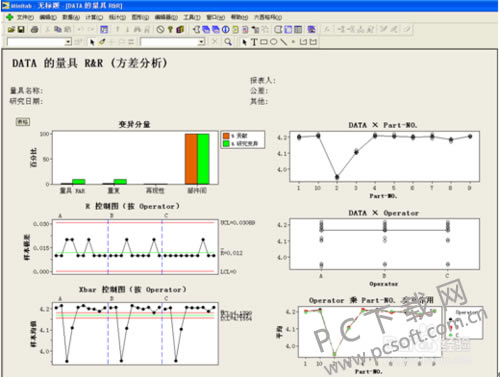Click the 其他 label under 公差
The image size is (500, 377).
click(x=259, y=101)
